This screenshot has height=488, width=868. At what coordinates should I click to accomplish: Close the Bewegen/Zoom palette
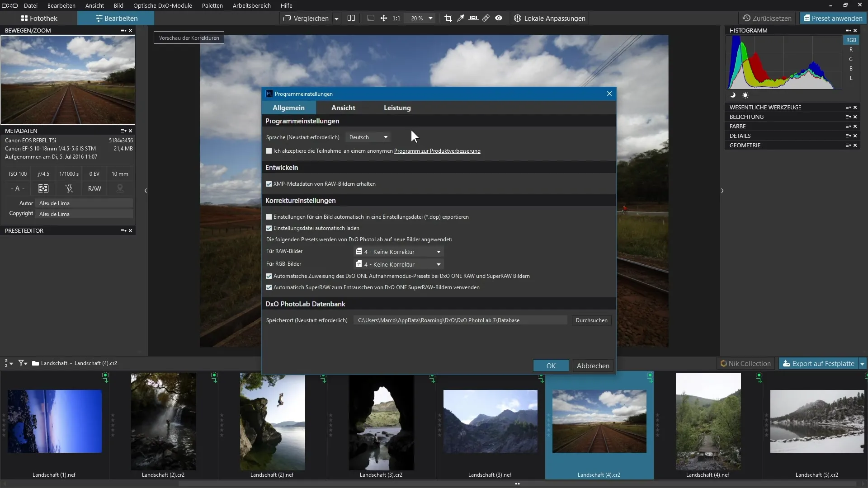click(131, 30)
